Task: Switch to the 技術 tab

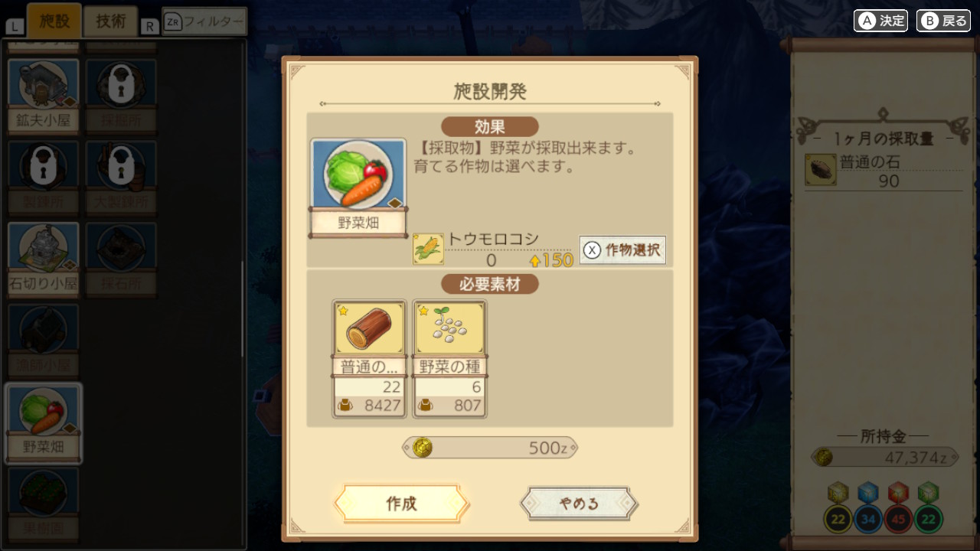Action: [x=111, y=21]
